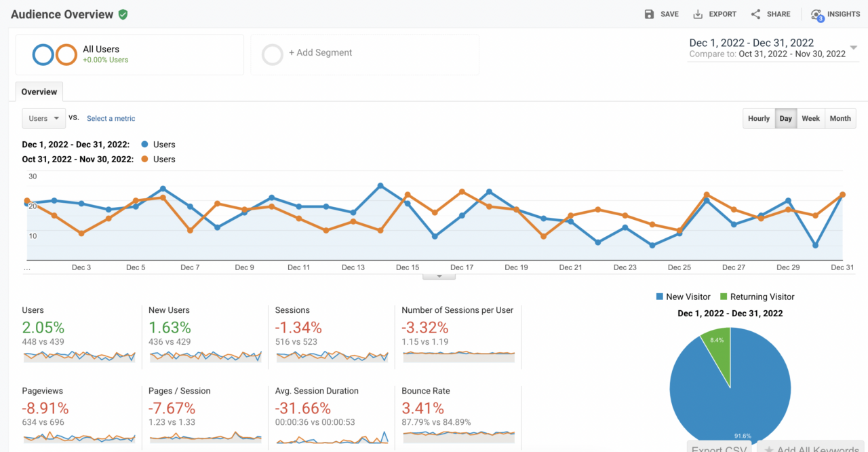Select the Month time interval
868x452 pixels.
(840, 119)
